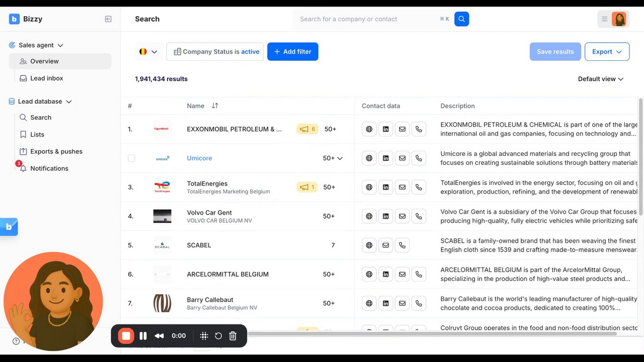Click email icon for TotalEnergies row
The height and width of the screenshot is (362, 644).
pos(402,187)
